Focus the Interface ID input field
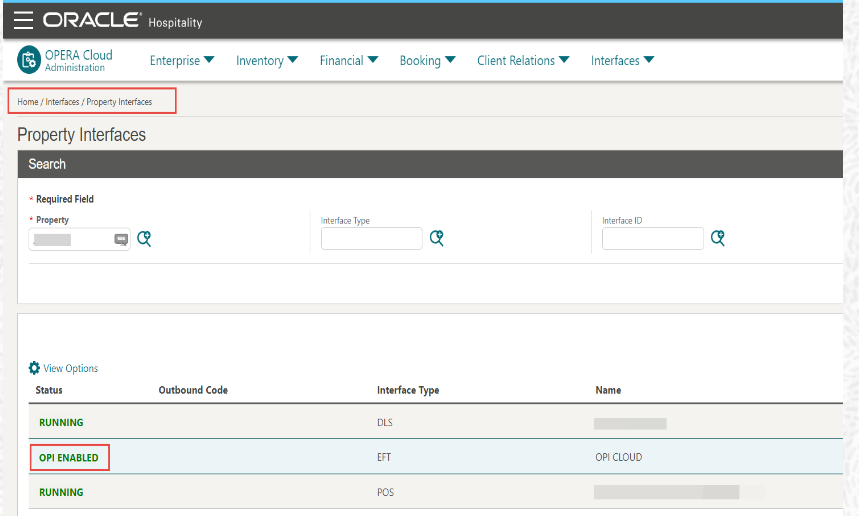The height and width of the screenshot is (516, 859). 652,238
